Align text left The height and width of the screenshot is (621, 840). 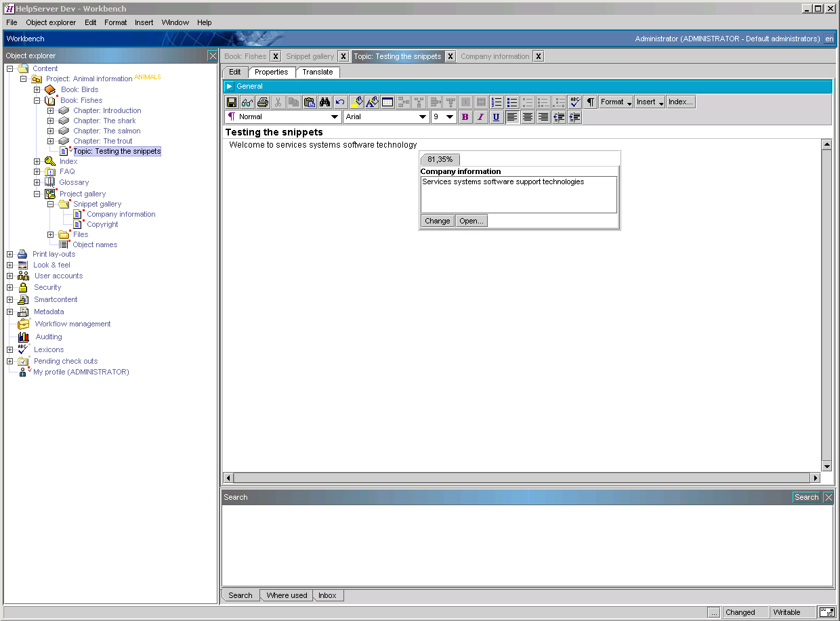coord(512,117)
